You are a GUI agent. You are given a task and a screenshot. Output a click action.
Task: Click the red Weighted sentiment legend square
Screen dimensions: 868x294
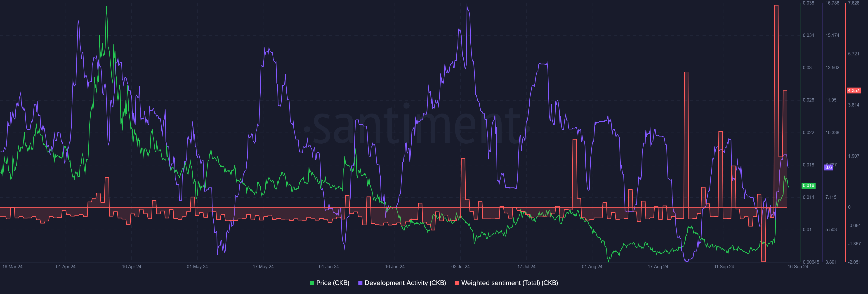[x=457, y=283]
